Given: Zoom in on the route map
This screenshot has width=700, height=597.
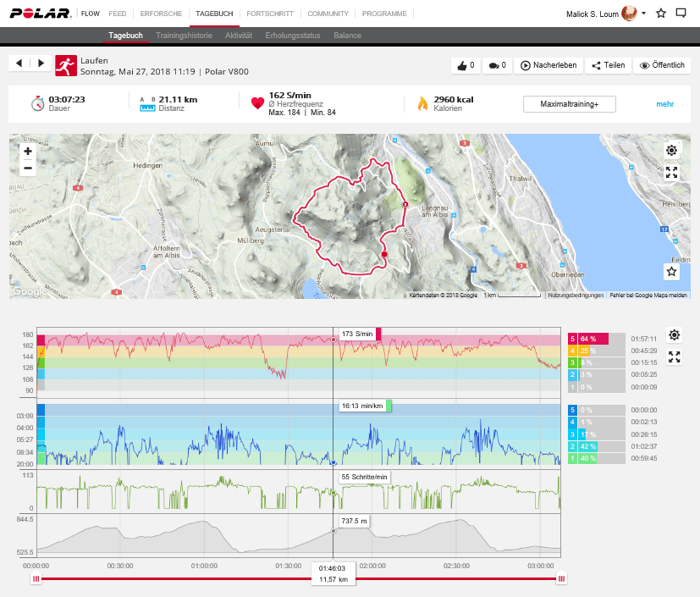Looking at the screenshot, I should pos(28,152).
